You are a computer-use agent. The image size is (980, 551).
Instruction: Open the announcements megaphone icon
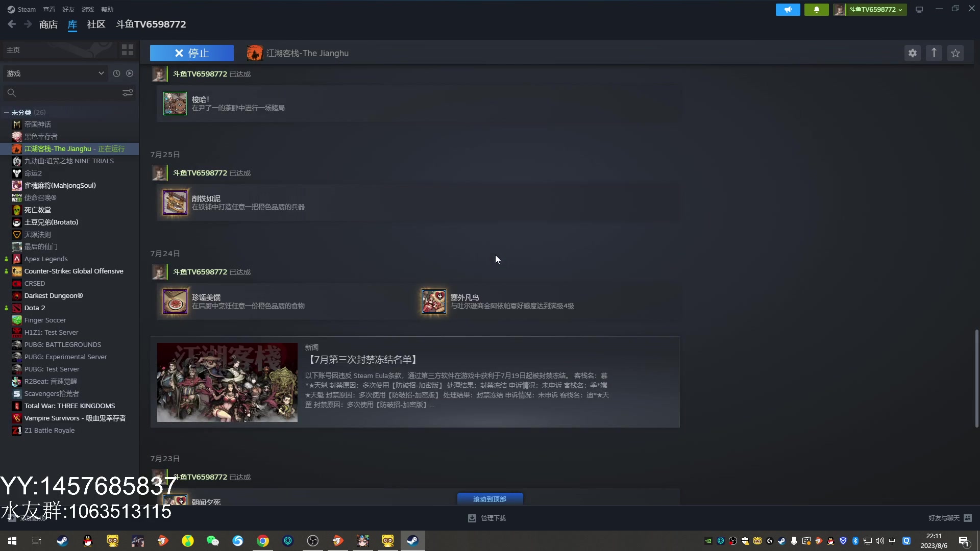click(x=788, y=10)
